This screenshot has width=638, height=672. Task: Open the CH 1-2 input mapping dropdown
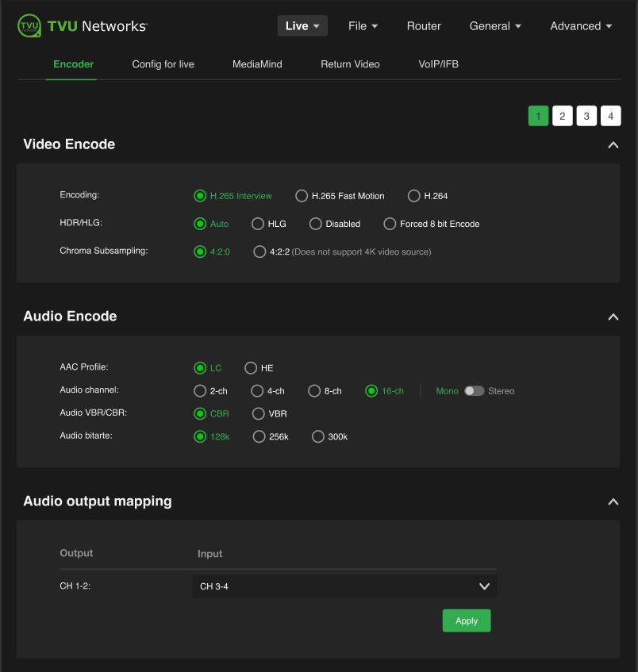(x=344, y=585)
